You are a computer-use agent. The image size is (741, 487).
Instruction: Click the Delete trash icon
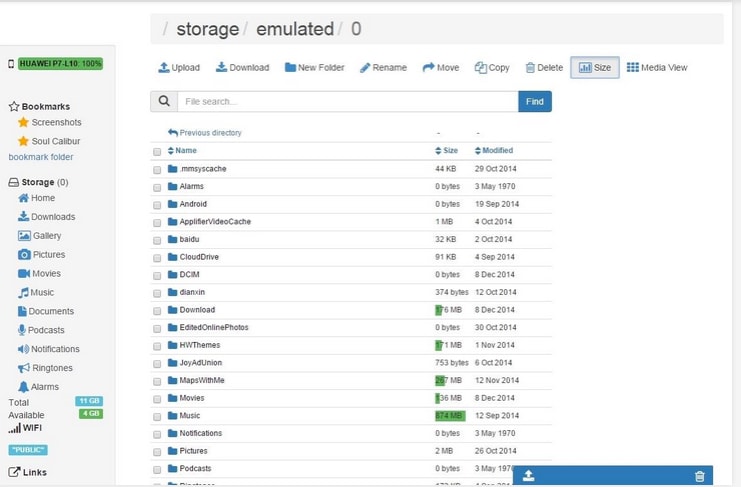[530, 68]
